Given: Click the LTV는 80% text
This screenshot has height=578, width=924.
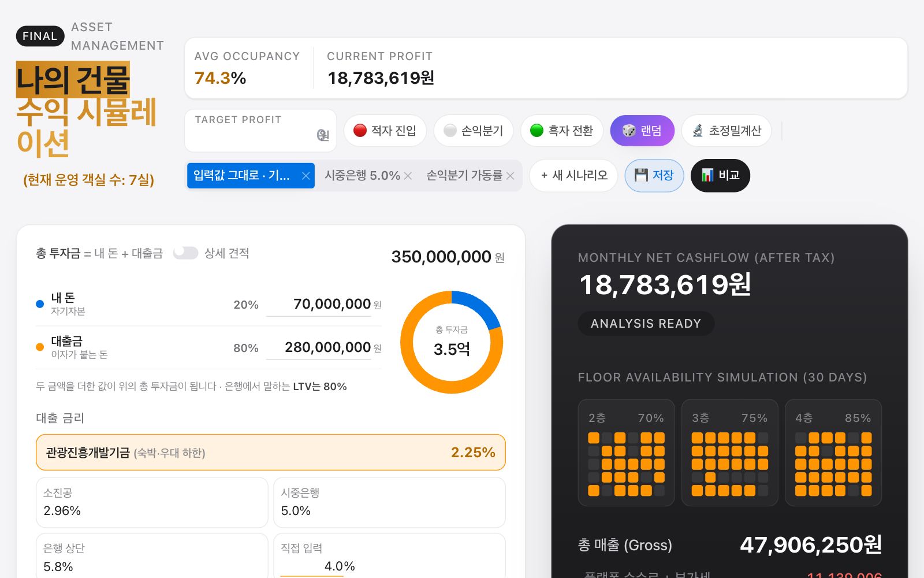Looking at the screenshot, I should 320,387.
